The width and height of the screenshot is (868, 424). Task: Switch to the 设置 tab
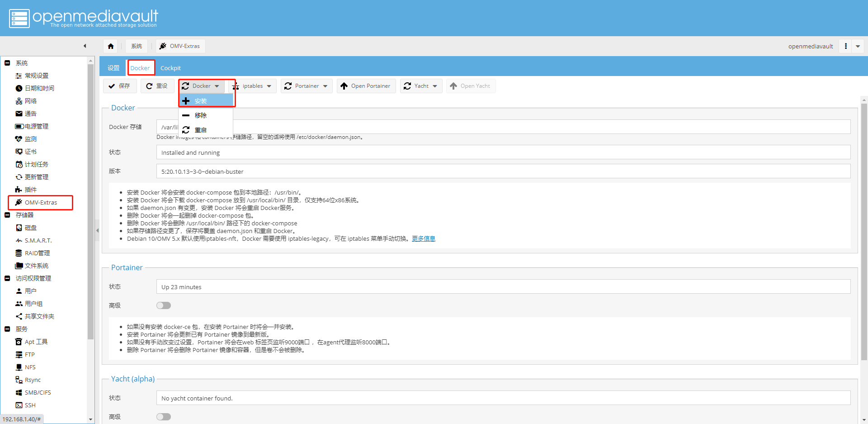(113, 68)
